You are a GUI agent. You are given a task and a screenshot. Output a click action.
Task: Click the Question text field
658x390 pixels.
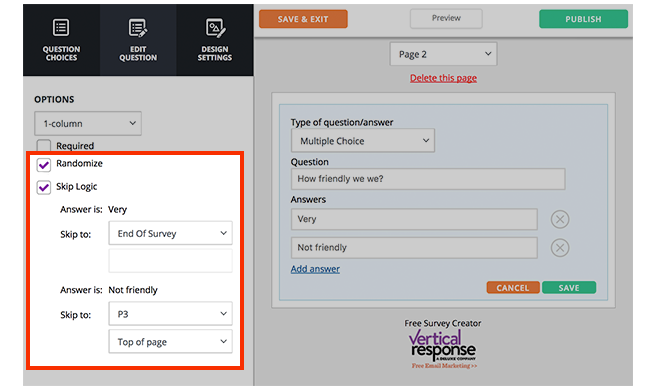click(x=428, y=179)
